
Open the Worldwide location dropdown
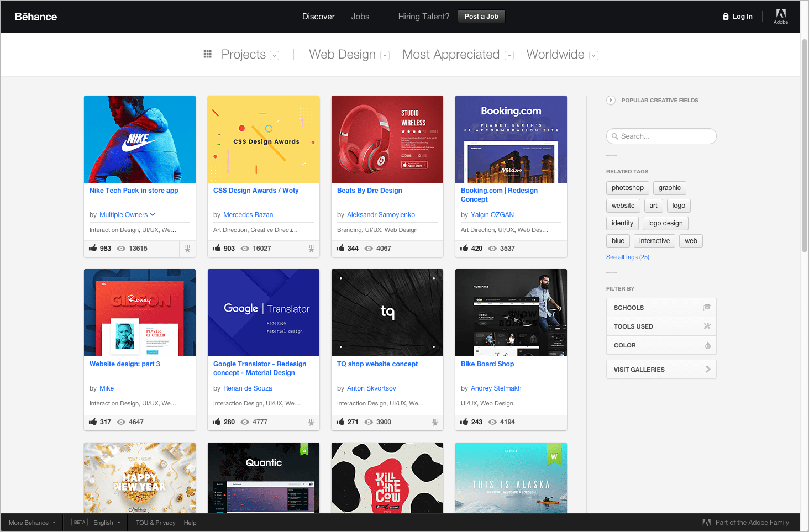point(593,55)
